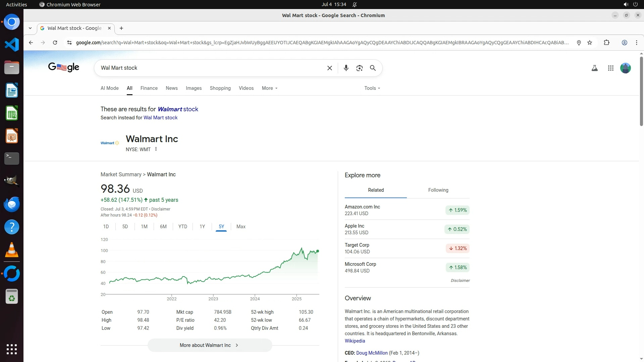This screenshot has width=644, height=362.
Task: Click More about Walmart Inc button
Action: tap(210, 345)
